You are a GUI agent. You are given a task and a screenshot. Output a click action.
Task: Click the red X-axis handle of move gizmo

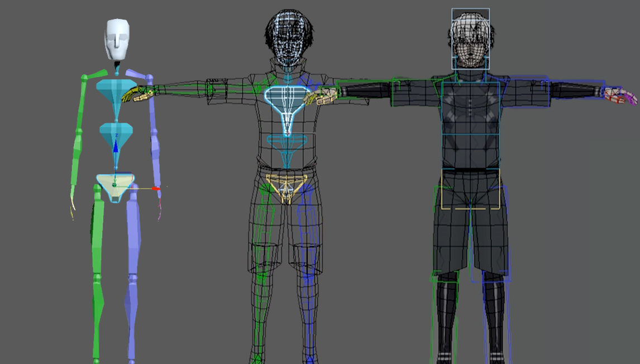[156, 189]
